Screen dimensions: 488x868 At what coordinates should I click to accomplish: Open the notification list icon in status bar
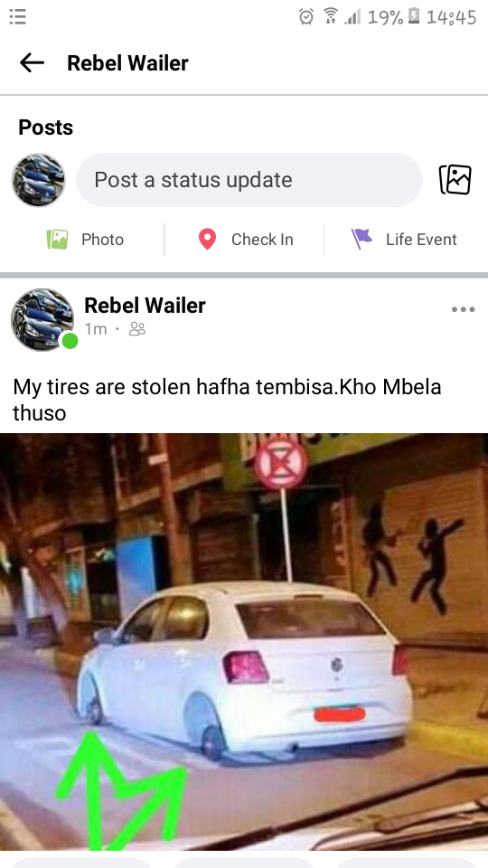click(x=18, y=16)
